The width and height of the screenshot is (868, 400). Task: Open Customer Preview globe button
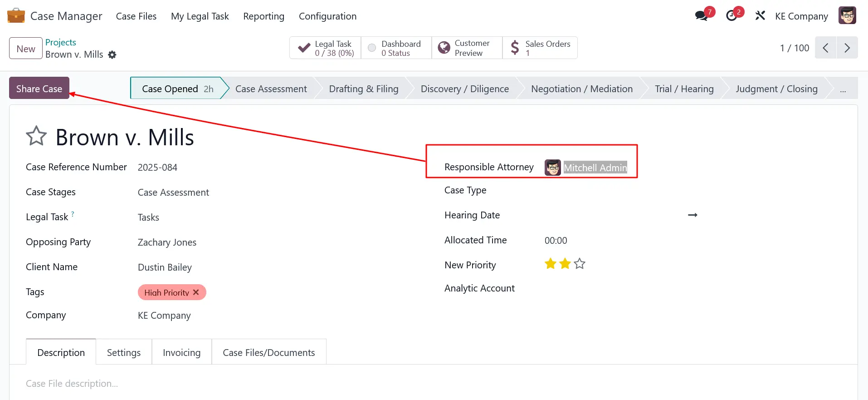click(x=467, y=48)
